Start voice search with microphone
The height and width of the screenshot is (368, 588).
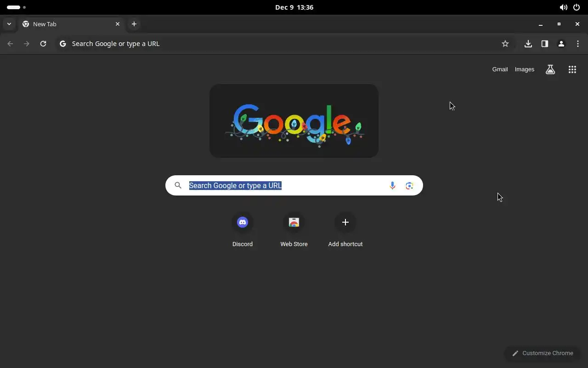(x=392, y=185)
